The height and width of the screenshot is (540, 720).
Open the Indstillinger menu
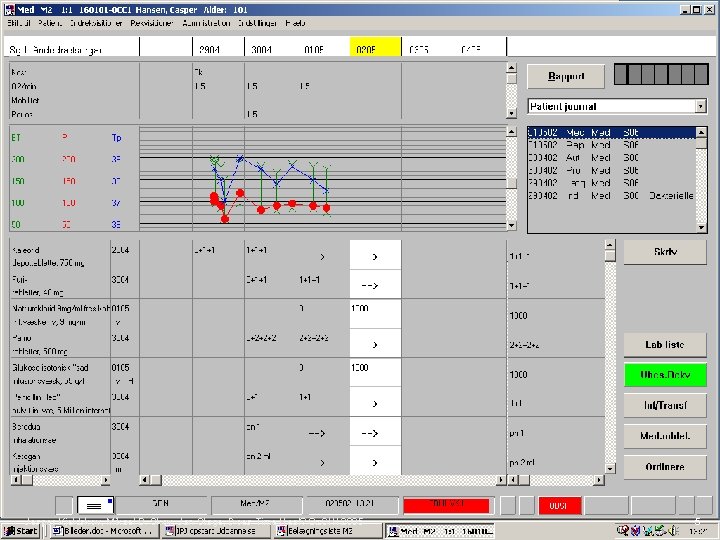[x=258, y=23]
